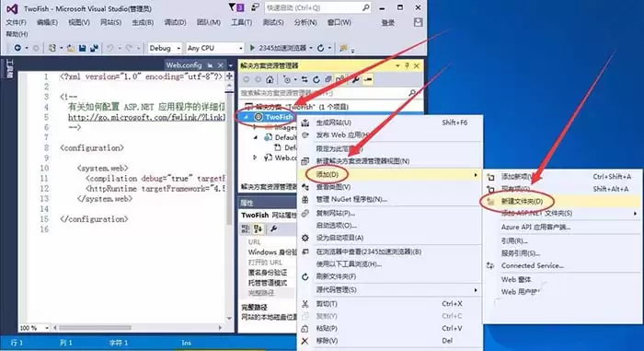
Task: Click the feedback icon beside quick launch
Action: coord(255,7)
